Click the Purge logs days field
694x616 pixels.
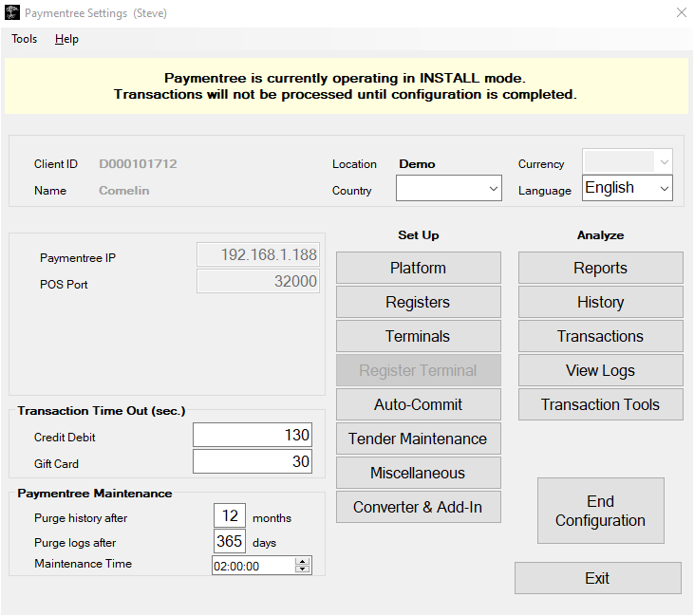coord(230,541)
